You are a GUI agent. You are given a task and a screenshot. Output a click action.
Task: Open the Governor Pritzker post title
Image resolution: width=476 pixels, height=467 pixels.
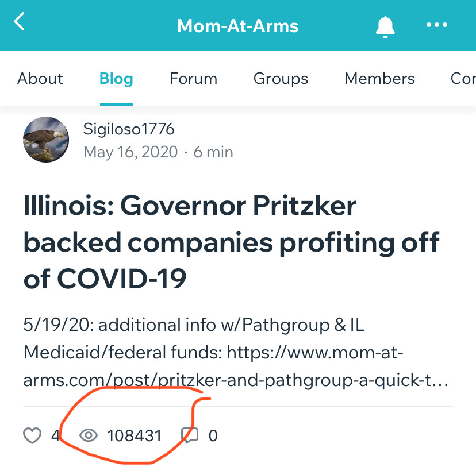point(231,242)
